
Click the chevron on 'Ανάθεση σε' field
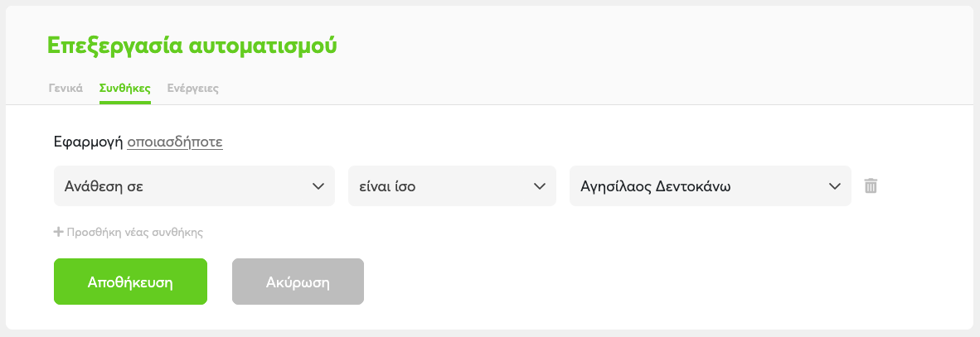(x=318, y=186)
